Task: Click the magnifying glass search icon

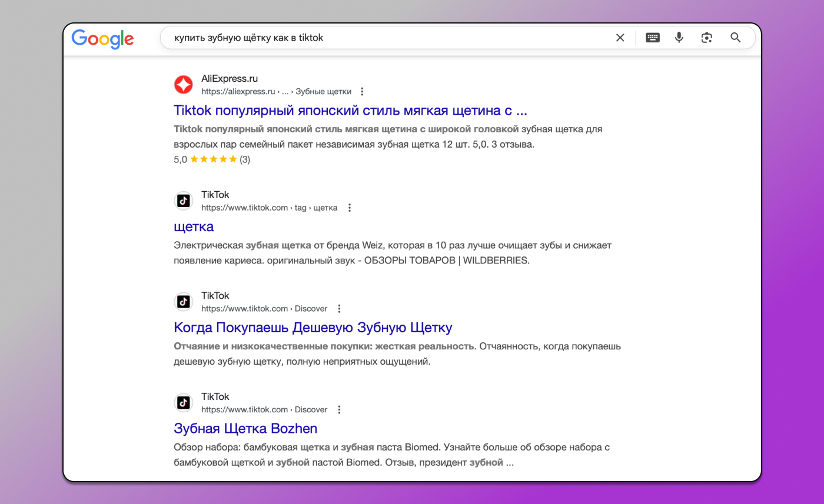Action: point(735,37)
